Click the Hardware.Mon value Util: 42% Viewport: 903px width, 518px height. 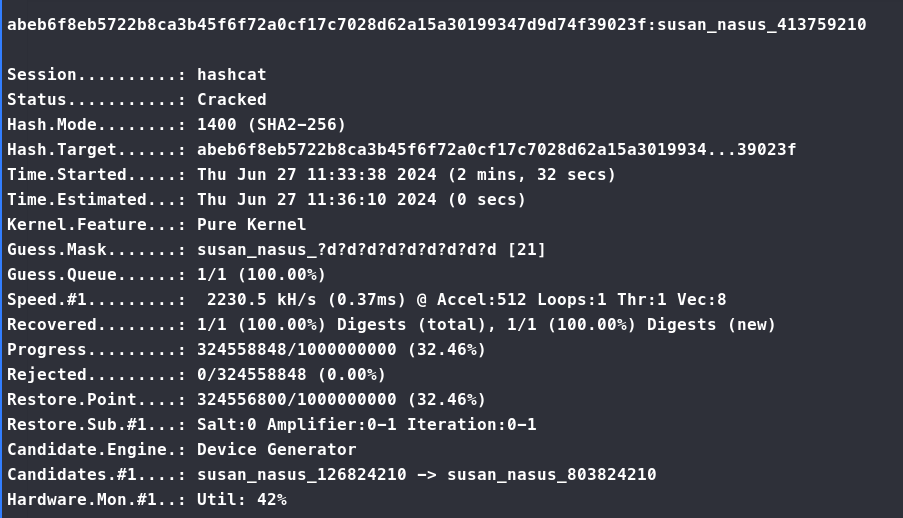[x=241, y=500]
